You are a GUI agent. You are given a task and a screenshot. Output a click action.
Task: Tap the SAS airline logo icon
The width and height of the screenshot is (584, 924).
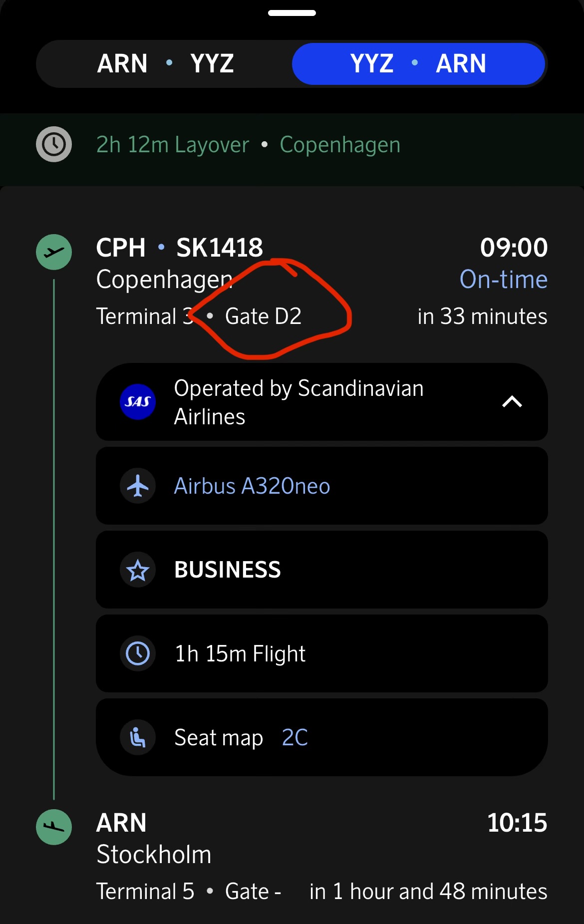138,402
